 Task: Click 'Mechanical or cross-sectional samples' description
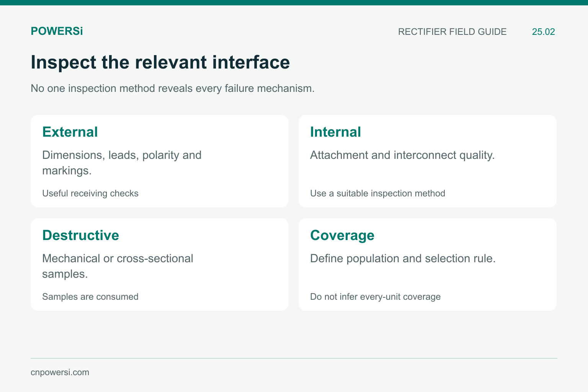pyautogui.click(x=118, y=266)
